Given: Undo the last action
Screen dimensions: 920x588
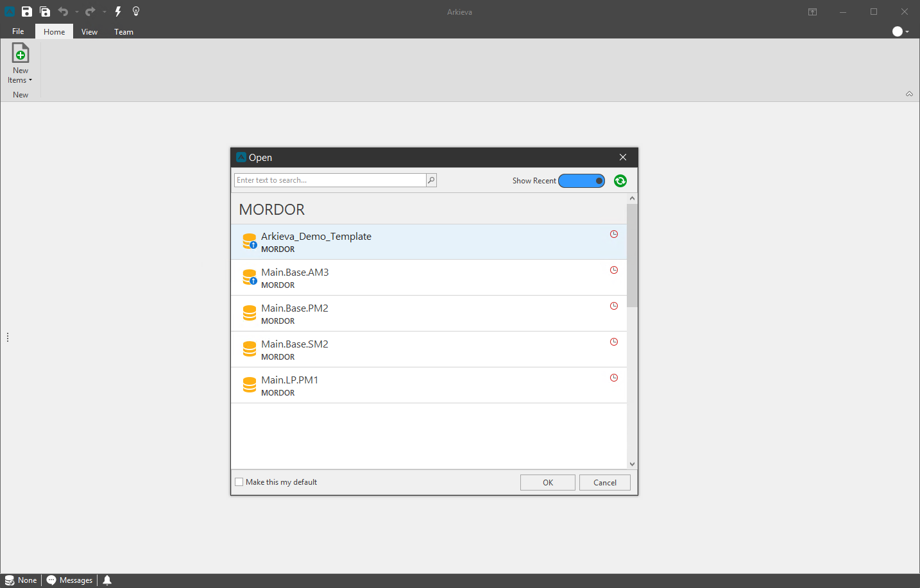Looking at the screenshot, I should (x=63, y=12).
